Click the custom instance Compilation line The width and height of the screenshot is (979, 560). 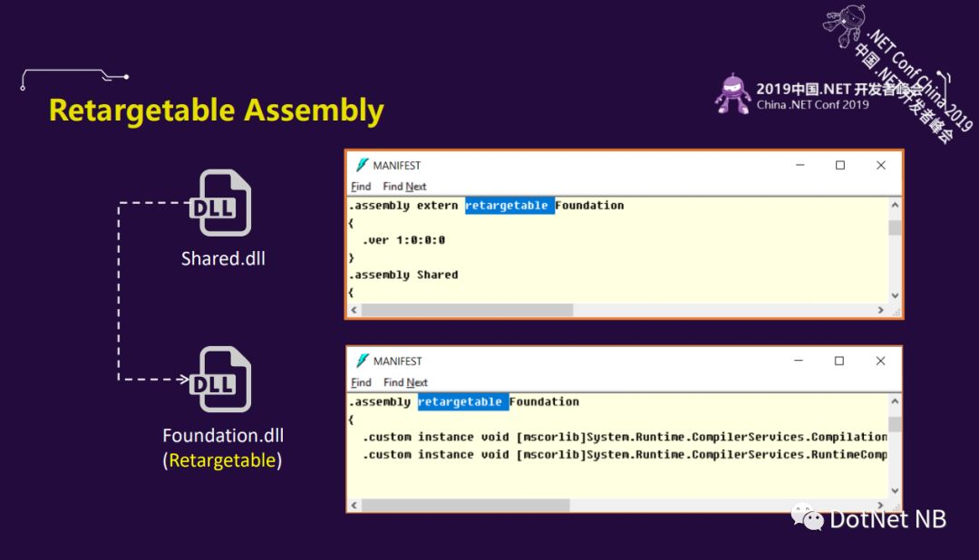point(625,437)
